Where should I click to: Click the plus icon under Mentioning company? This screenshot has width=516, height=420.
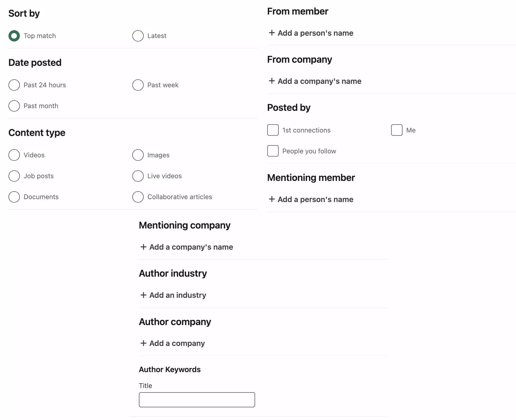143,247
